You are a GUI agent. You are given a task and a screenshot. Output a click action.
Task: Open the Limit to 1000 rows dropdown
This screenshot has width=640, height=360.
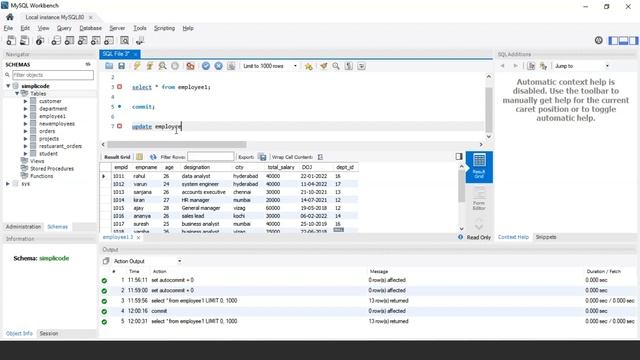coord(270,66)
